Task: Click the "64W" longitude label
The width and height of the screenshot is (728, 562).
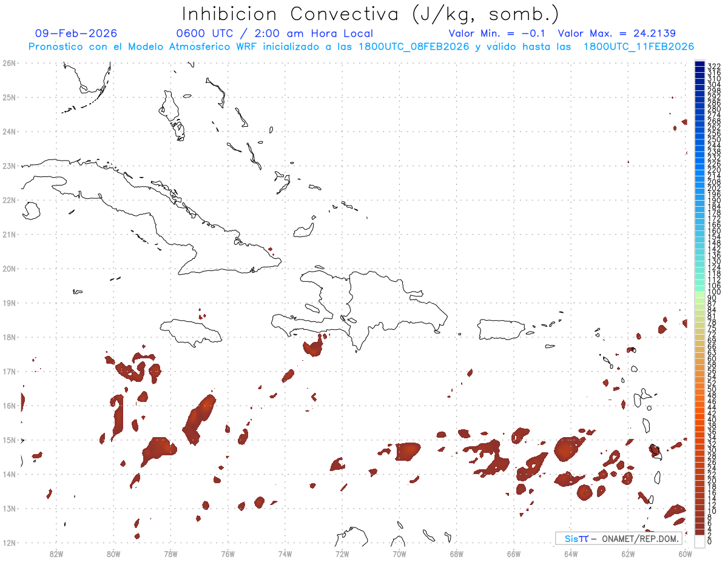Action: pos(570,554)
